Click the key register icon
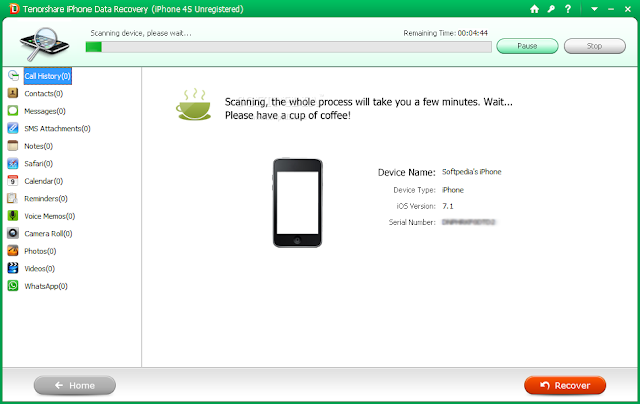The height and width of the screenshot is (404, 640). pos(551,9)
